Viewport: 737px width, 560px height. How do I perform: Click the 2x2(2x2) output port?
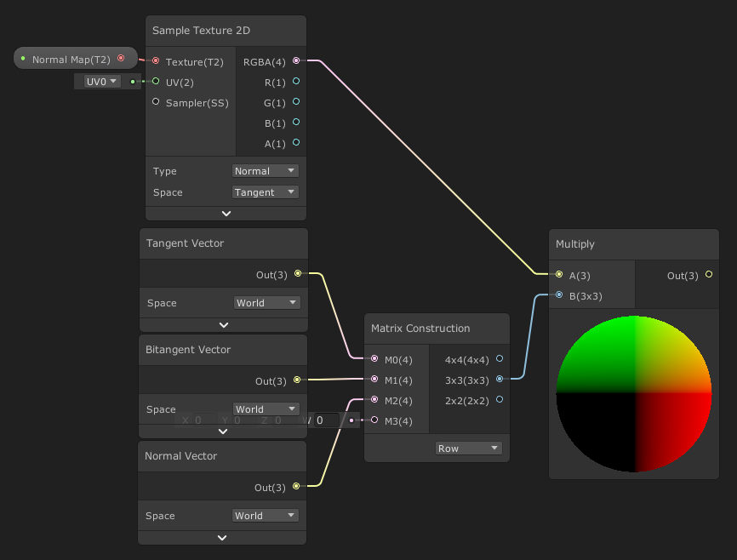[x=500, y=400]
